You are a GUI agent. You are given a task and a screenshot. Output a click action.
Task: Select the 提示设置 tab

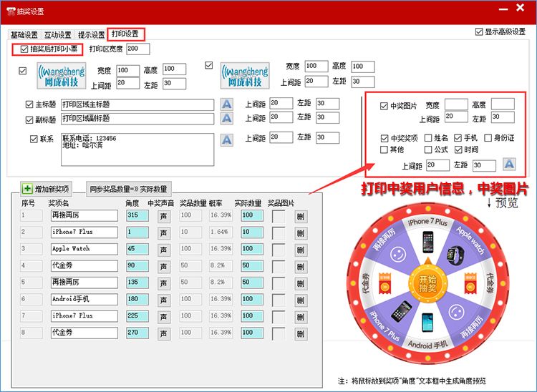click(x=92, y=34)
